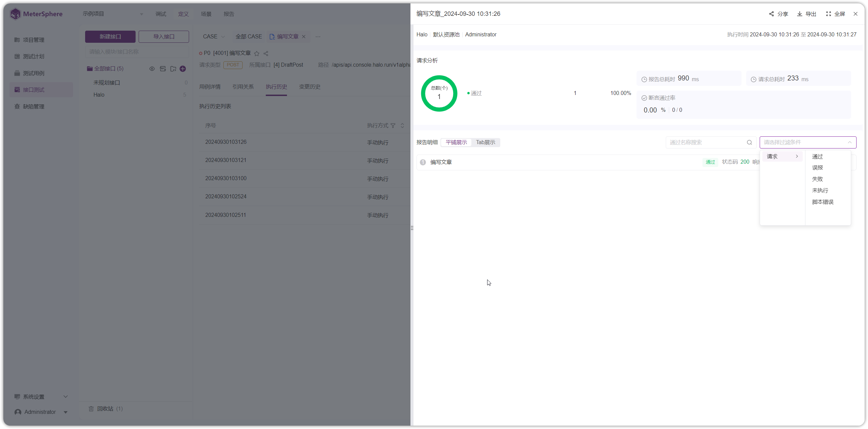Open fullscreen via 全屏 icon
The width and height of the screenshot is (868, 429).
(x=828, y=14)
